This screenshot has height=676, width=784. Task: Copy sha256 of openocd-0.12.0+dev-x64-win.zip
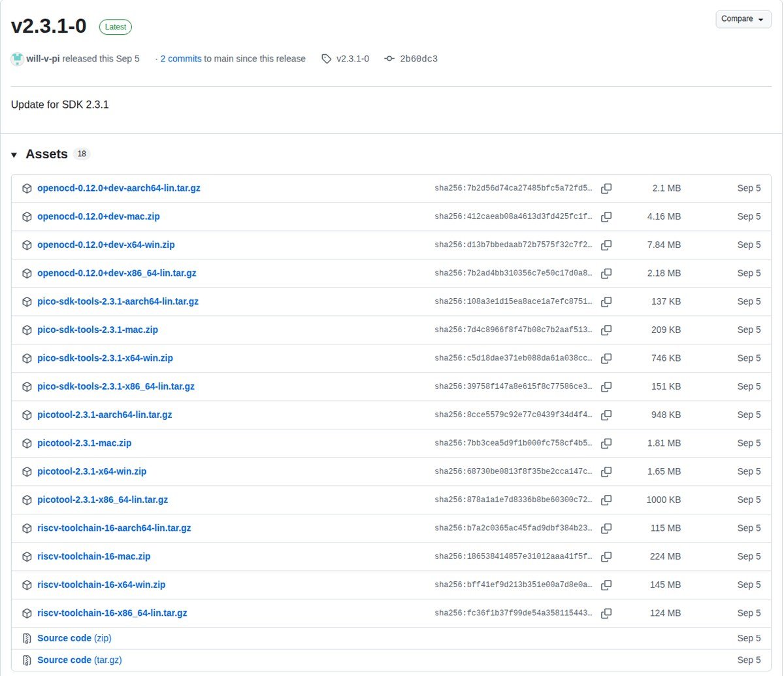606,245
